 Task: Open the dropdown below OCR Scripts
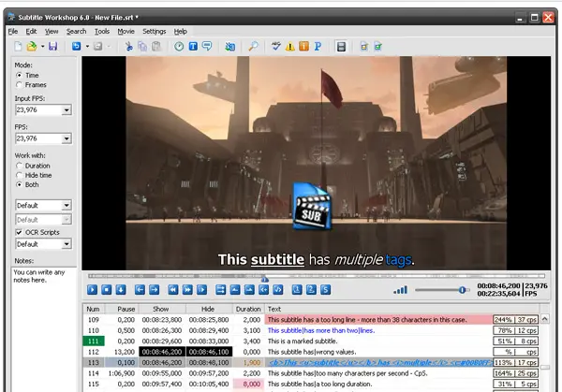(x=67, y=244)
